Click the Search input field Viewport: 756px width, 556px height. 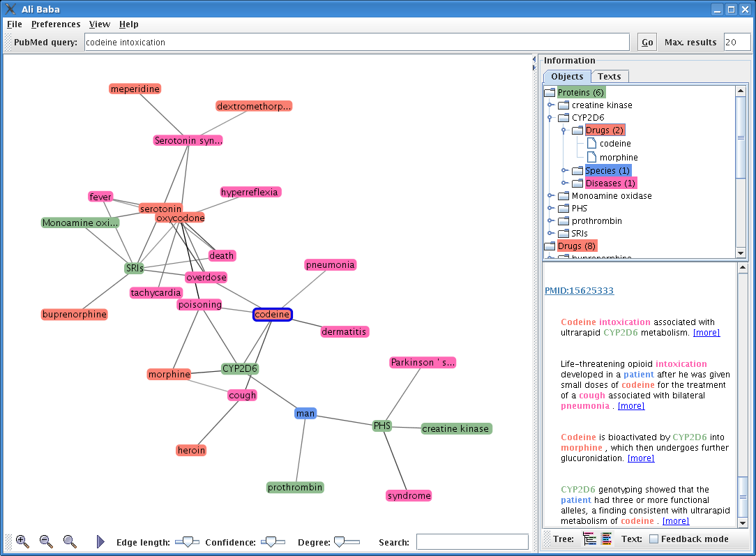pyautogui.click(x=472, y=542)
